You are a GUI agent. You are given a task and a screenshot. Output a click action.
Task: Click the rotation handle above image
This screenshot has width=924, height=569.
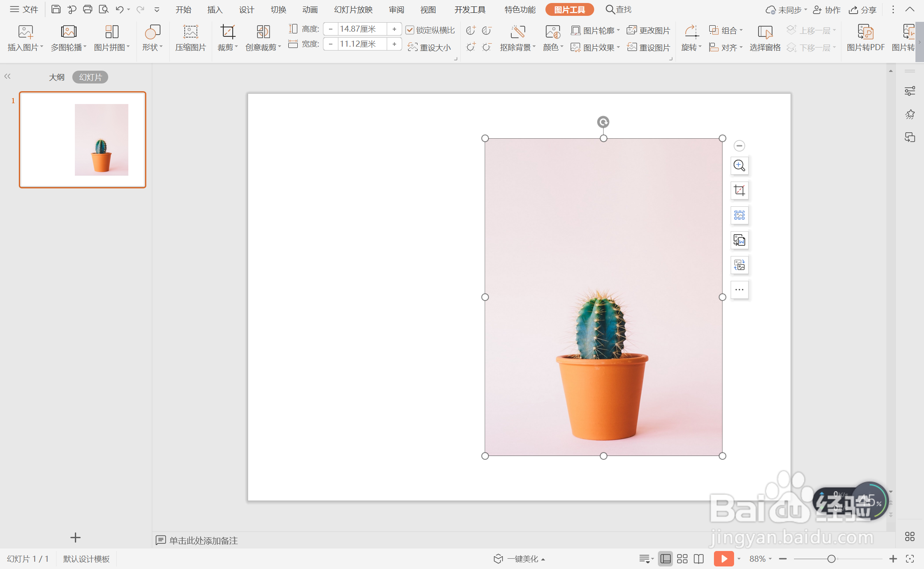[603, 122]
